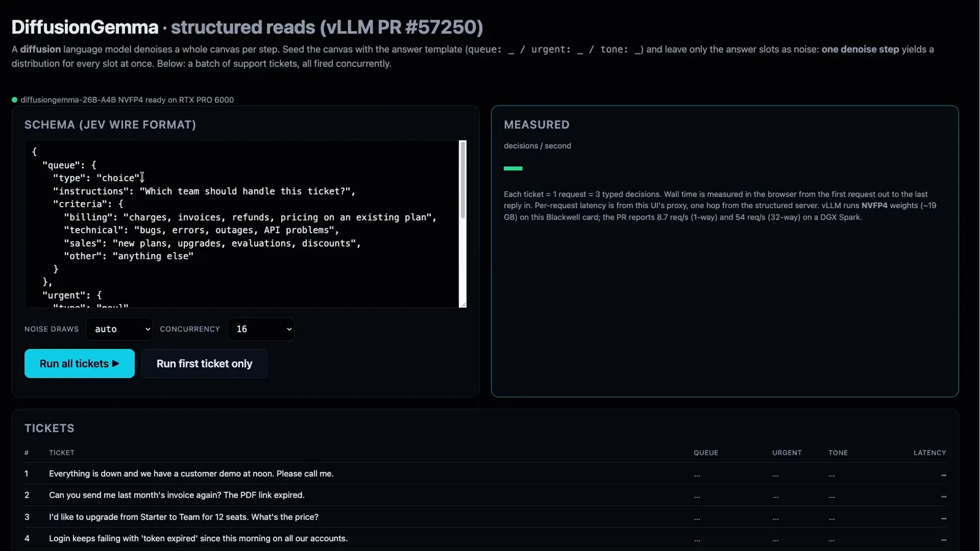Click the urgent placeholder for the upgrade ticket
Screen dimensions: 980x551
[x=776, y=519]
